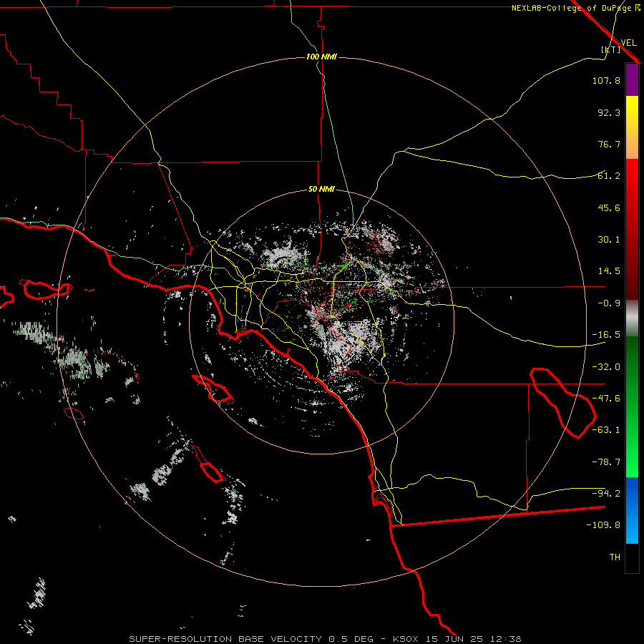Click the -63.1 velocity scale value

click(x=606, y=430)
